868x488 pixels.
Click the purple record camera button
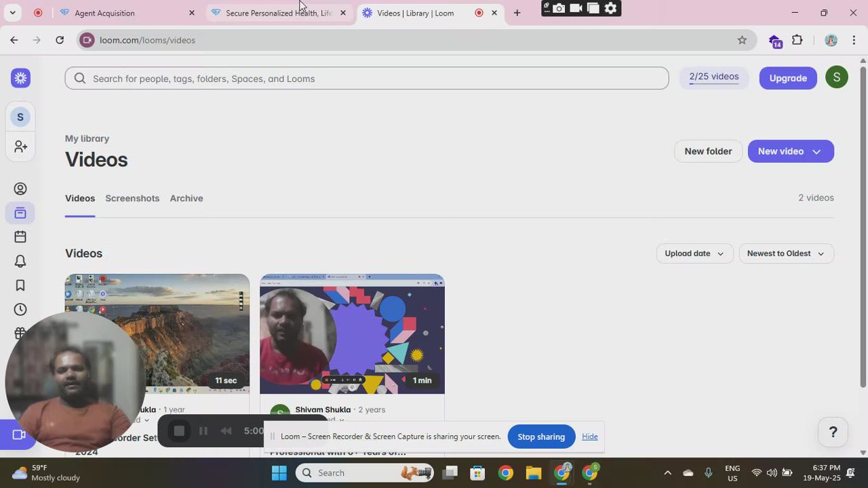[18, 435]
